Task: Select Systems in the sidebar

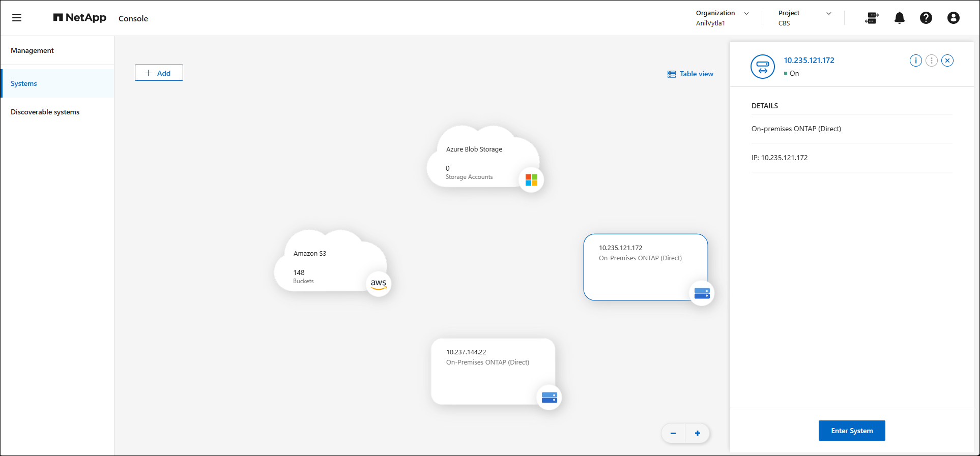Action: coord(24,83)
